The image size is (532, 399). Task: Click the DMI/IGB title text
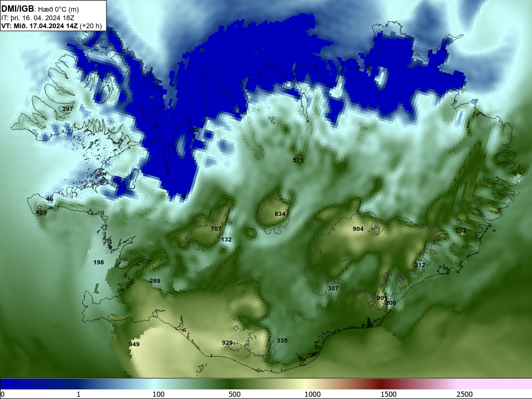18,9
